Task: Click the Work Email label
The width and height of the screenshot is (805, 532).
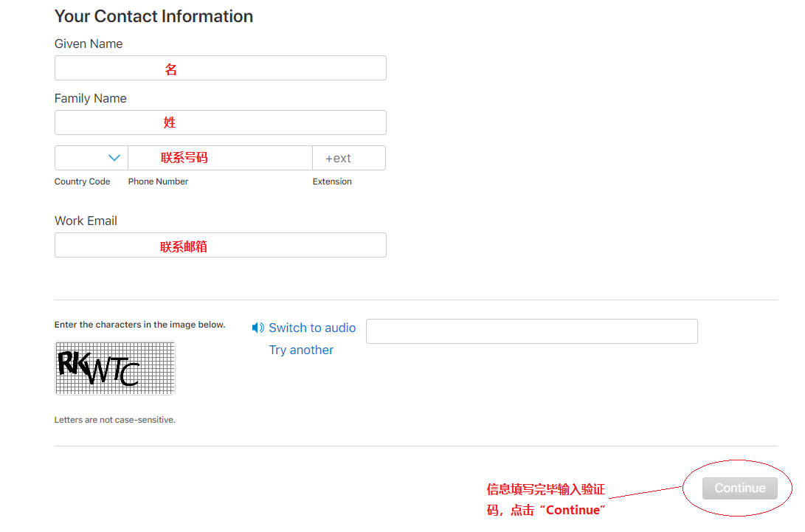Action: 86,221
